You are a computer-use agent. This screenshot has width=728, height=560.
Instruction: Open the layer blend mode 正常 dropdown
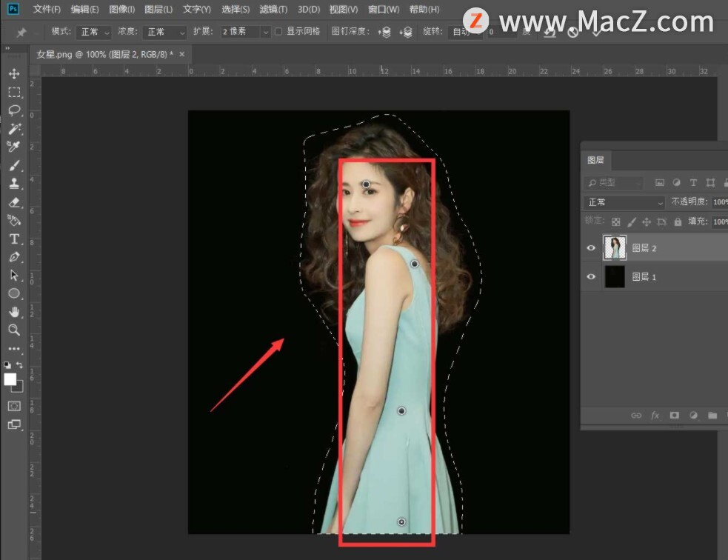click(624, 202)
